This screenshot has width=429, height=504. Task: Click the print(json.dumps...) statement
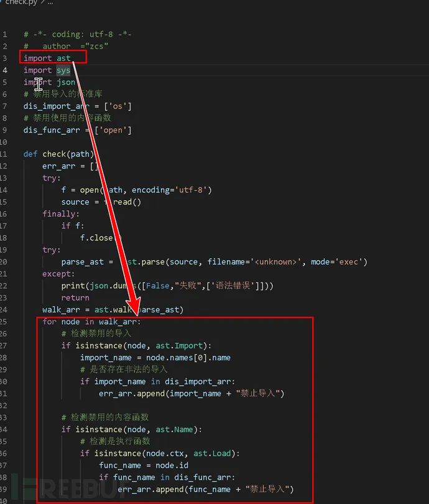167,286
